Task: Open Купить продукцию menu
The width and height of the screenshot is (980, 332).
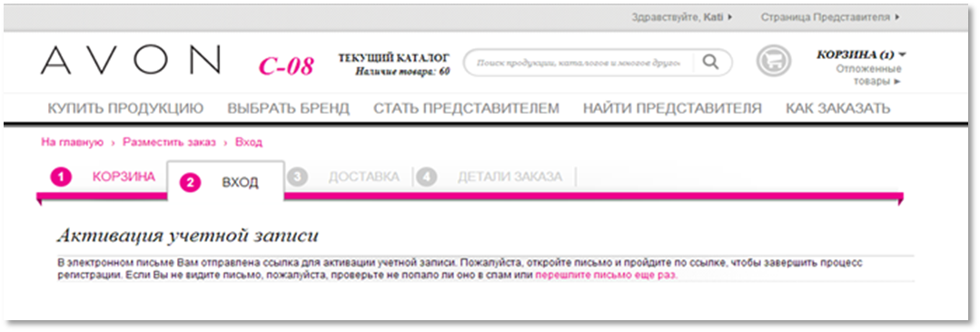Action: (x=125, y=108)
